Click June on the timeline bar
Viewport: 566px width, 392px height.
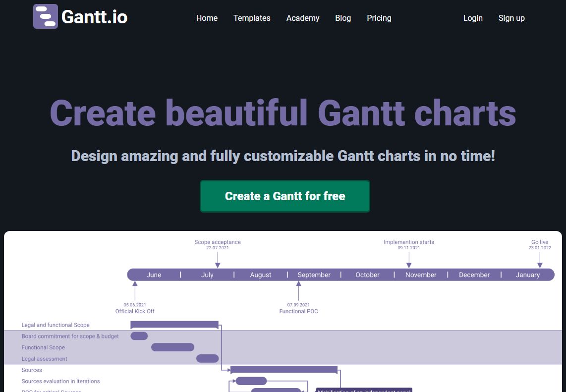tap(154, 275)
